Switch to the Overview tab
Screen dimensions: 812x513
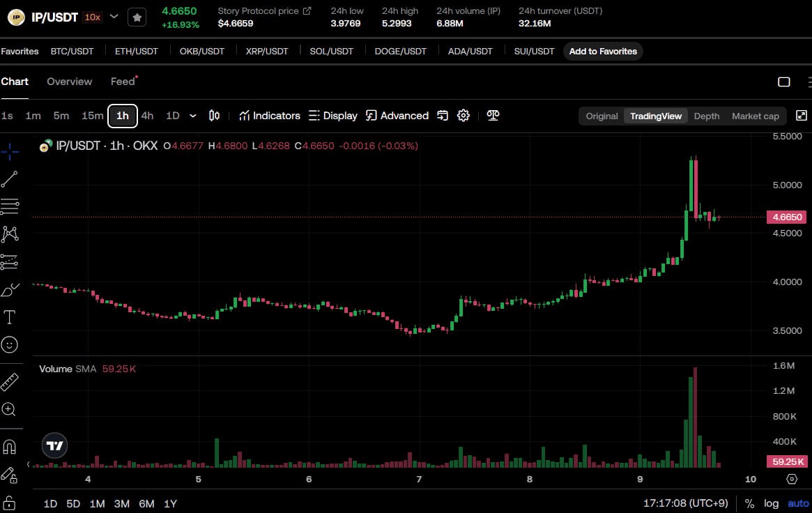pyautogui.click(x=70, y=82)
